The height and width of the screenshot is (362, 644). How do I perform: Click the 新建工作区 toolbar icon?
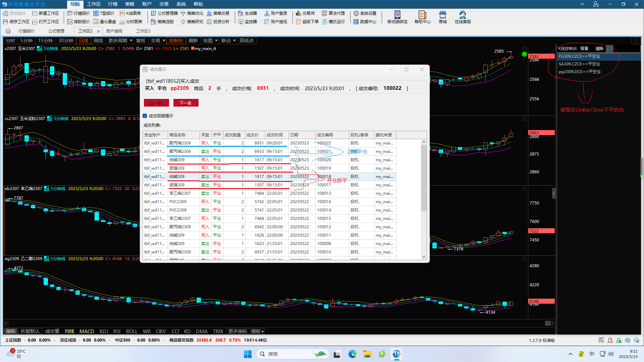45,13
